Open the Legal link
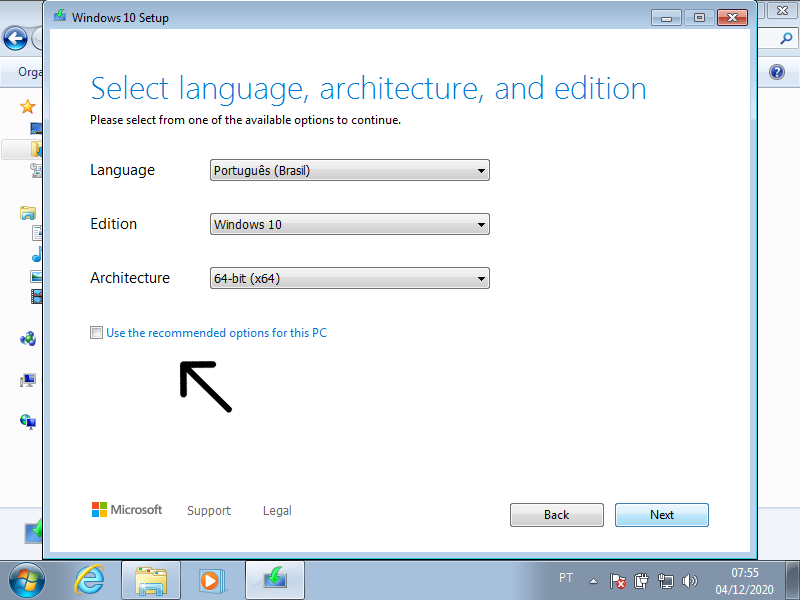This screenshot has width=800, height=600. coord(277,511)
